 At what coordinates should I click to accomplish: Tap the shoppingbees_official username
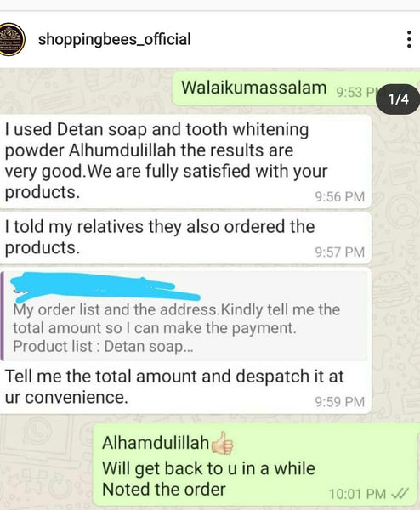(x=114, y=39)
